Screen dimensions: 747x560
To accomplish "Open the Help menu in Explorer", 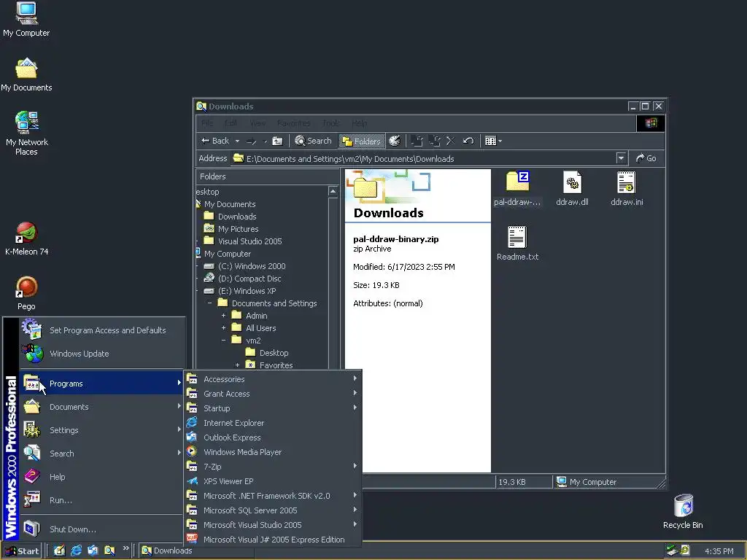I will coord(359,123).
